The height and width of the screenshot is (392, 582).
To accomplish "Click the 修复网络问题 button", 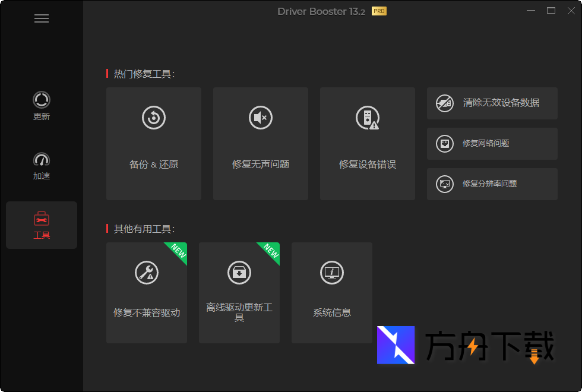I will coord(492,143).
